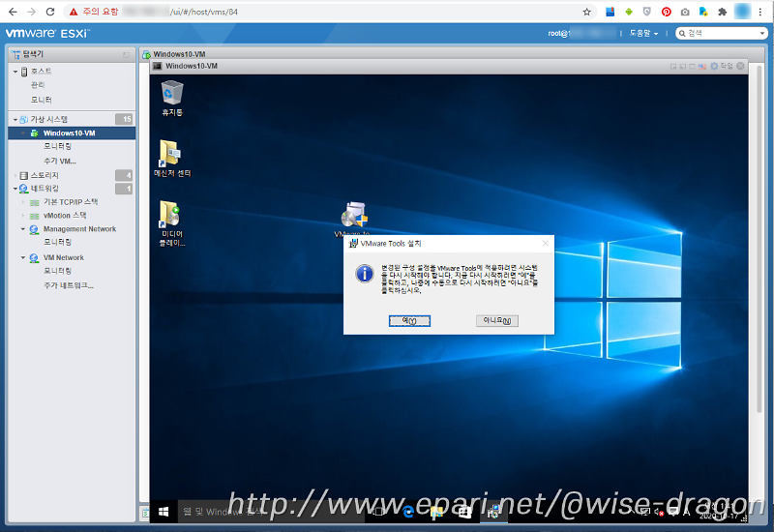
Task: Click the keyboard layout flag icon in console
Action: pyautogui.click(x=702, y=66)
